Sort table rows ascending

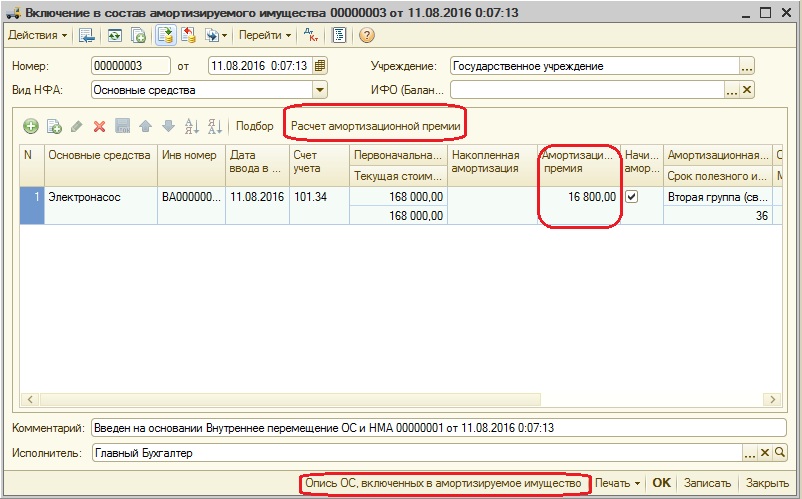pos(193,126)
